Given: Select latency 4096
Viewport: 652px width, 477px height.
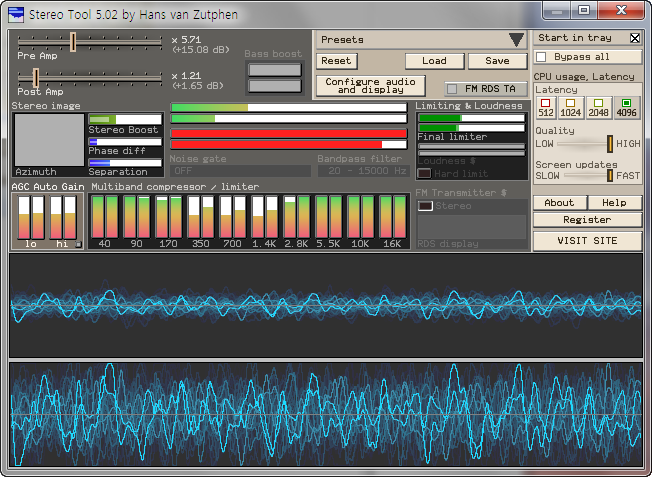Looking at the screenshot, I should click(626, 108).
